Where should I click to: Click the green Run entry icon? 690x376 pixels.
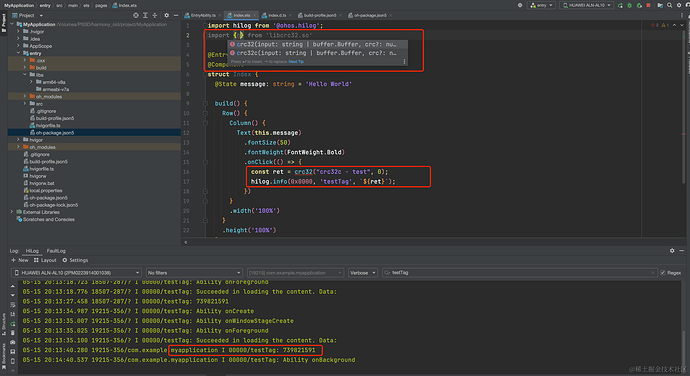coord(620,5)
